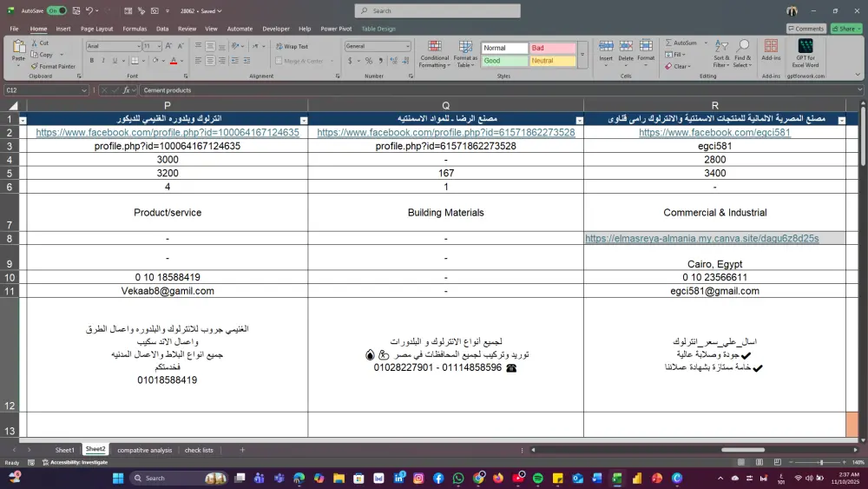Screen dimensions: 868x489
Task: Switch to Page Break Preview view icon
Action: click(777, 462)
